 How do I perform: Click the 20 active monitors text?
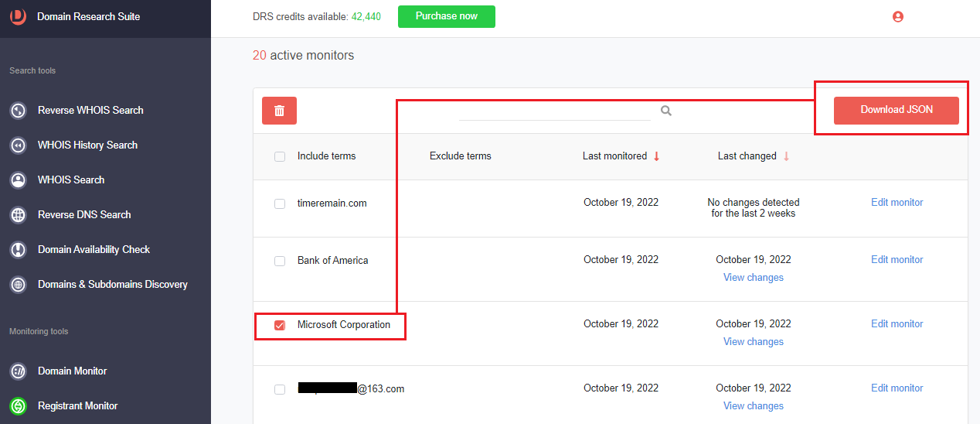[x=304, y=55]
